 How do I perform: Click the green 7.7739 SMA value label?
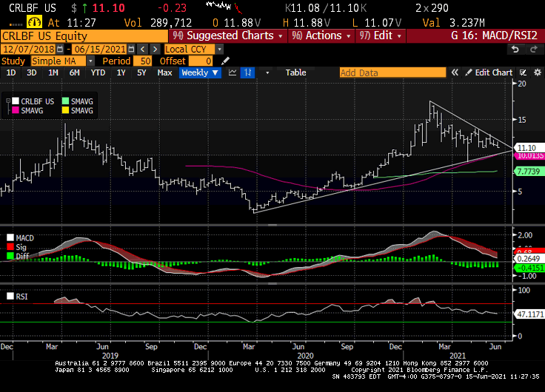click(x=528, y=171)
